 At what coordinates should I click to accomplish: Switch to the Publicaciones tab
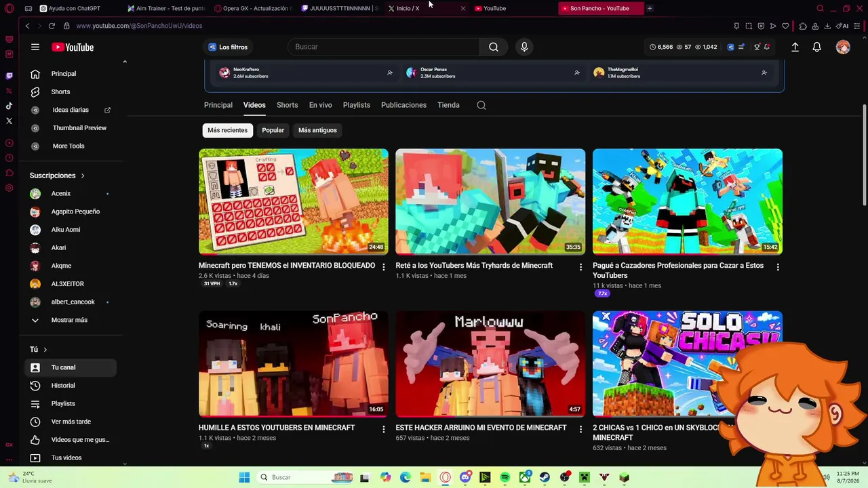pos(403,105)
